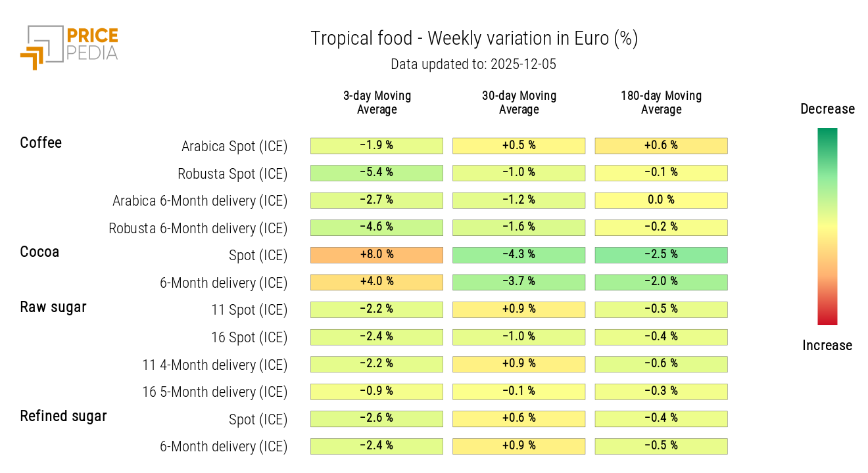
Task: Click the Arabica Spot (ICE) row label
Action: tap(234, 146)
